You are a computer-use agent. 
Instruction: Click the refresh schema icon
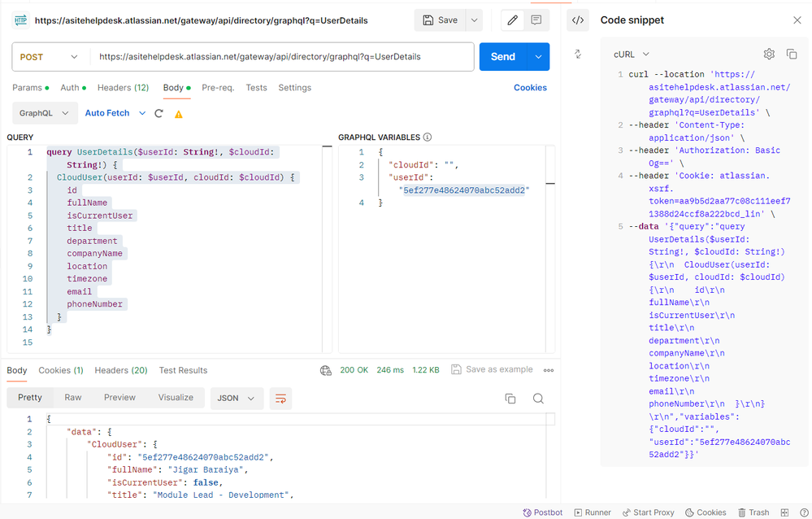pos(159,114)
